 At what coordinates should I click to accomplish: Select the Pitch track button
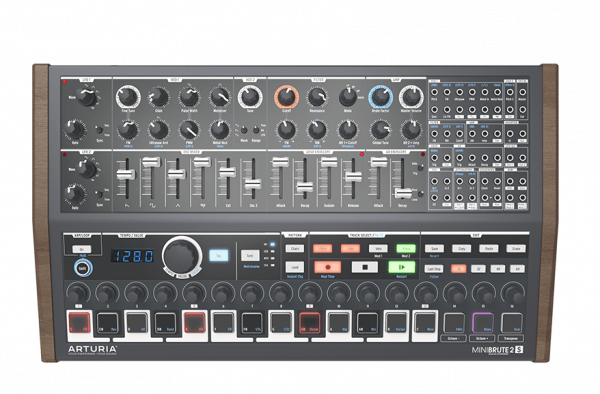(x=323, y=249)
